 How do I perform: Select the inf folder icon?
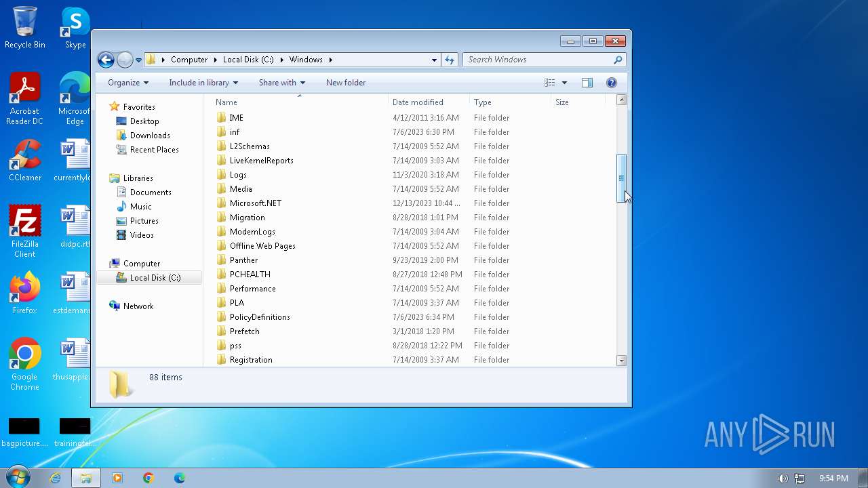[221, 132]
